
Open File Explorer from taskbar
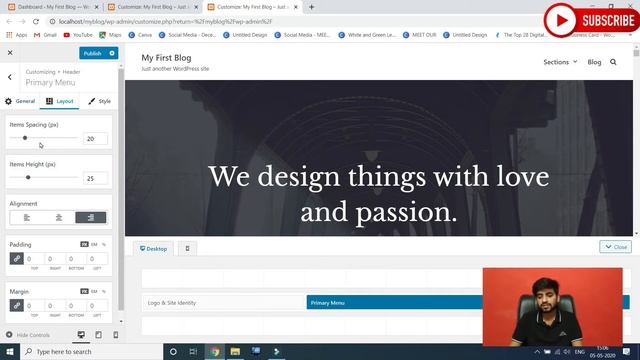[235, 351]
